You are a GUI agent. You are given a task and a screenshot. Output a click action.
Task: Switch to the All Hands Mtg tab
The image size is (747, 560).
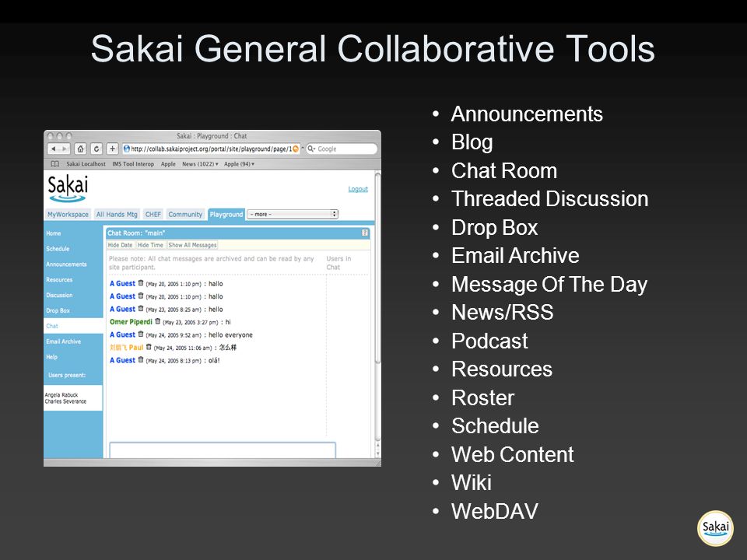tap(117, 215)
